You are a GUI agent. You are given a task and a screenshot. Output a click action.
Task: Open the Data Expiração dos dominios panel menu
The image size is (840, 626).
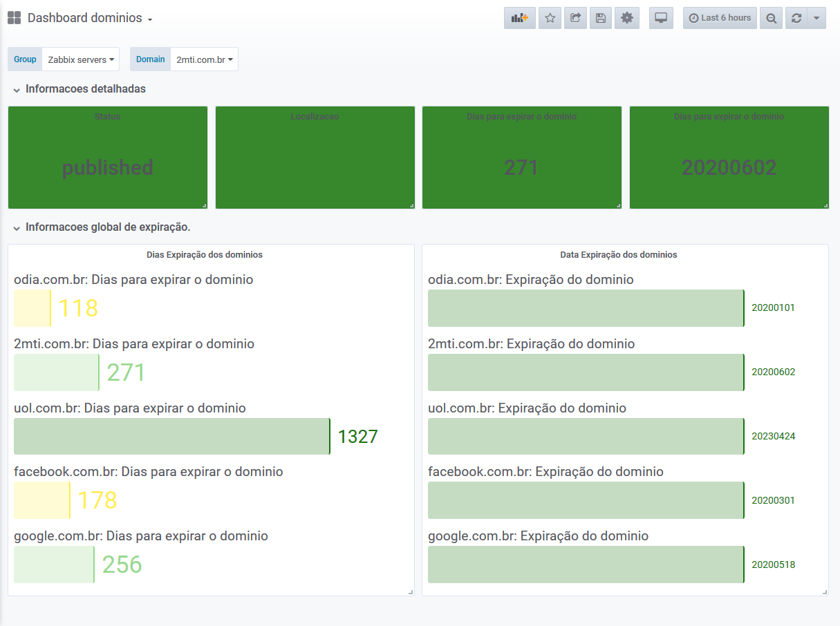pos(618,255)
